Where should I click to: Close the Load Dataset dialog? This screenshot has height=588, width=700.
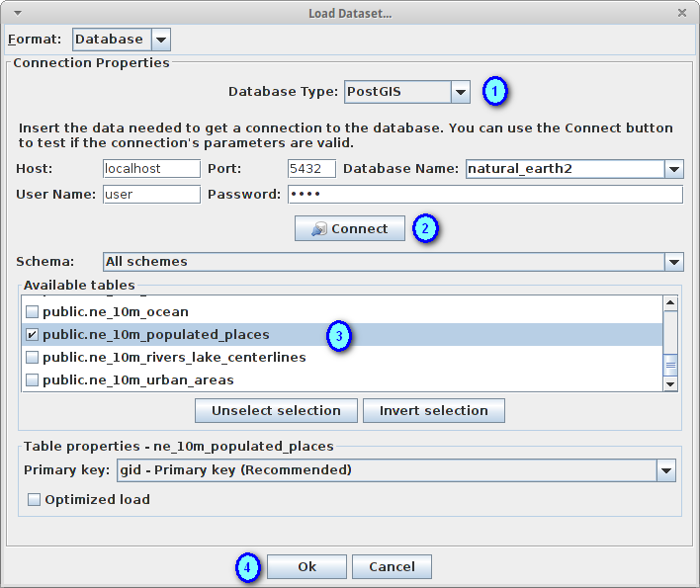tap(681, 13)
